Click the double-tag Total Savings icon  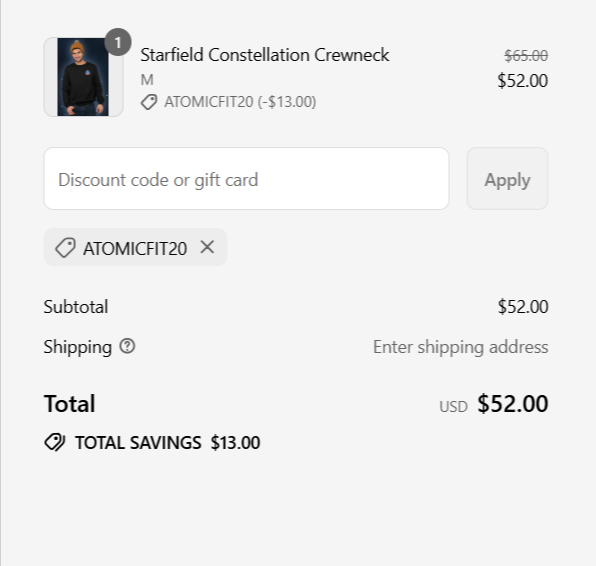pyautogui.click(x=55, y=442)
